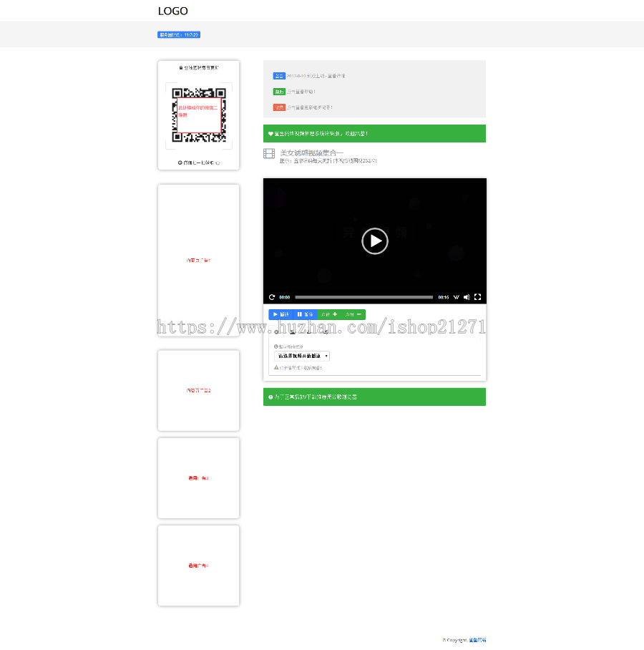Open the video selection dropdown

(x=302, y=356)
